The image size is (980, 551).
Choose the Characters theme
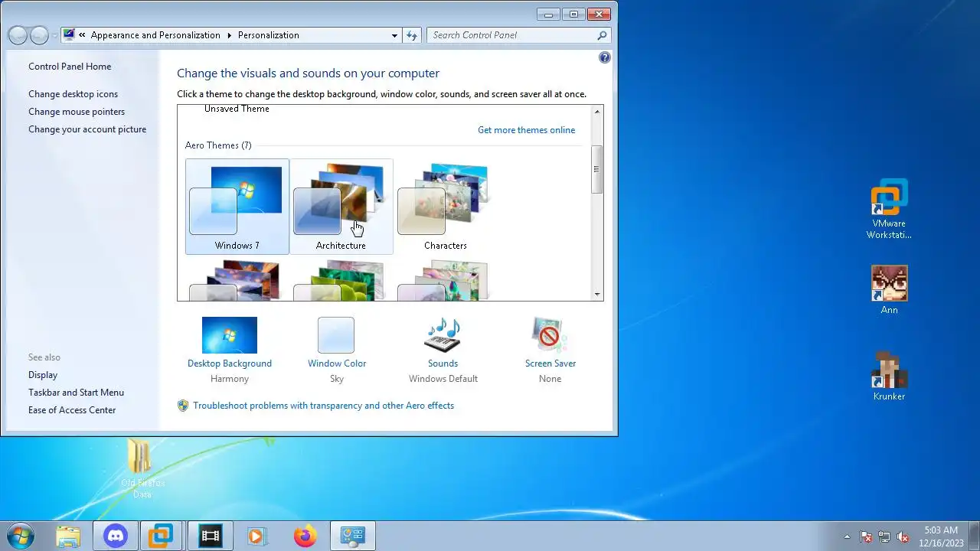click(445, 206)
